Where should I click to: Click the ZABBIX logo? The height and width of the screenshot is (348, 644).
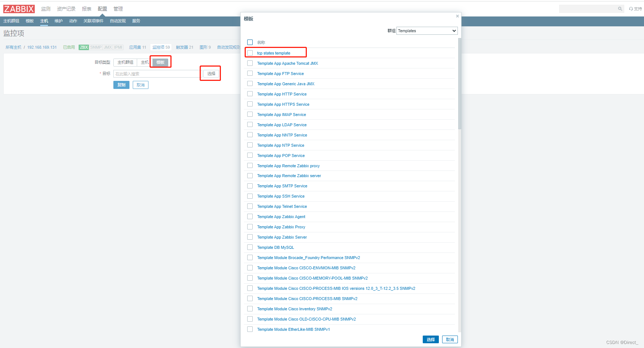coord(19,9)
